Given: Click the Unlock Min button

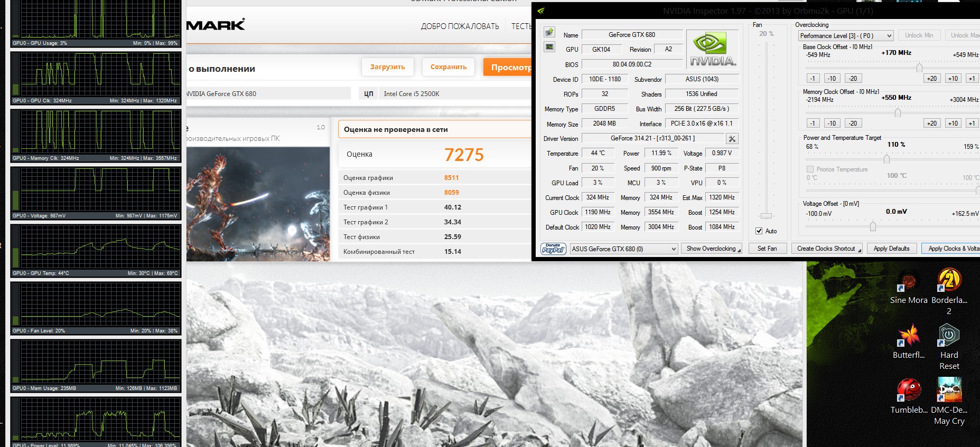Looking at the screenshot, I should (919, 35).
